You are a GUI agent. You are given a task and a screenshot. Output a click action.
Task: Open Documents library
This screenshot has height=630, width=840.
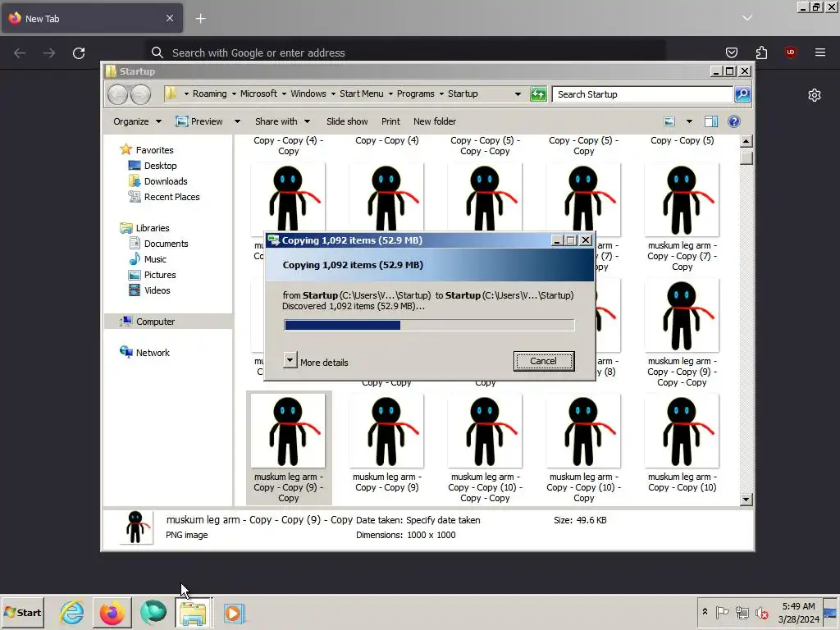pyautogui.click(x=166, y=244)
